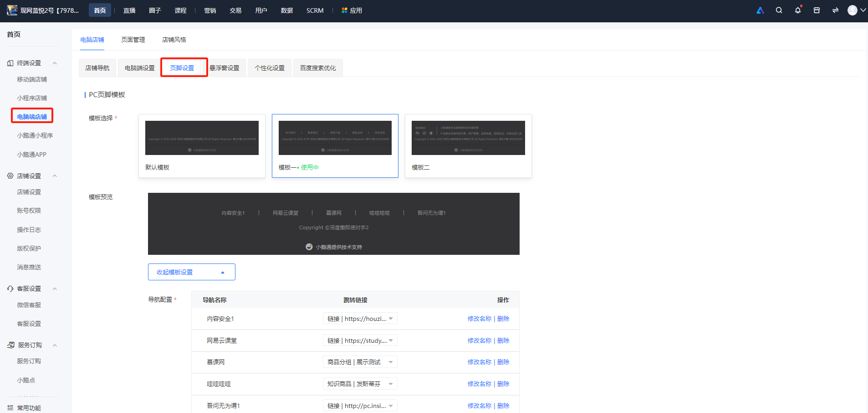Open the 页面管理 tab

[x=133, y=40]
